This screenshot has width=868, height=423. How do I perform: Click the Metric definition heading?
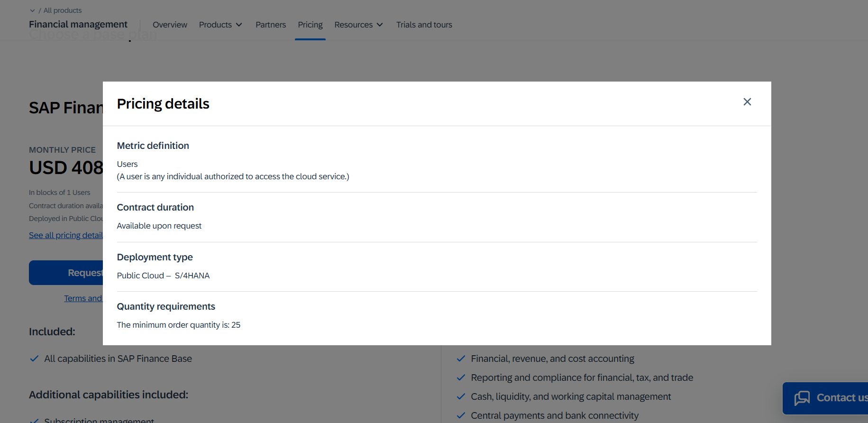tap(153, 146)
